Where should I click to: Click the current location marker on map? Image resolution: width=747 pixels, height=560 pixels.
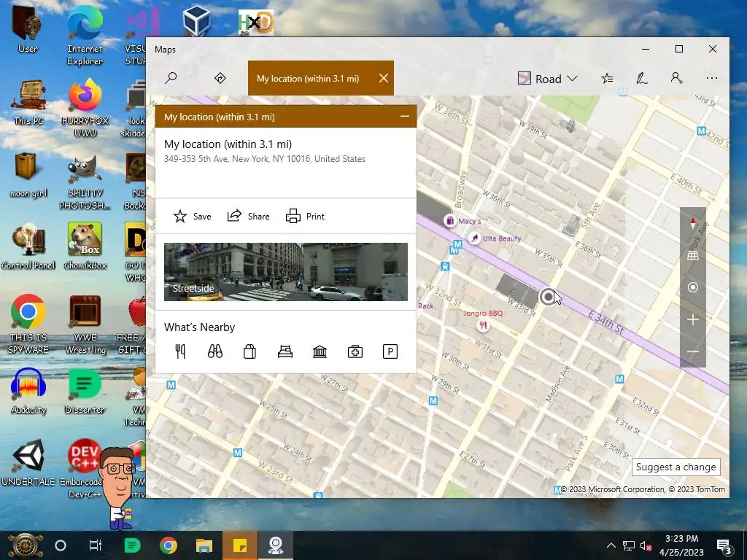pyautogui.click(x=547, y=297)
